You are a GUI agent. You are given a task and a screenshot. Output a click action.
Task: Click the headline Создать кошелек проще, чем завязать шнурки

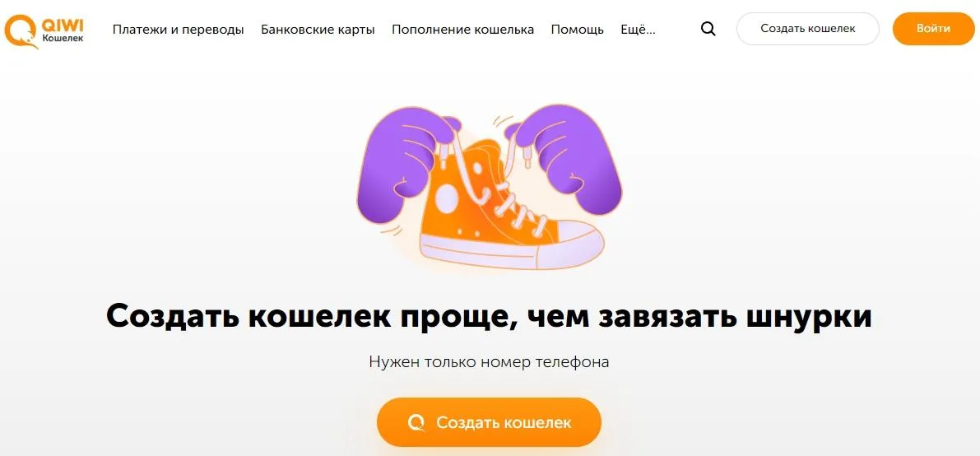tap(489, 317)
